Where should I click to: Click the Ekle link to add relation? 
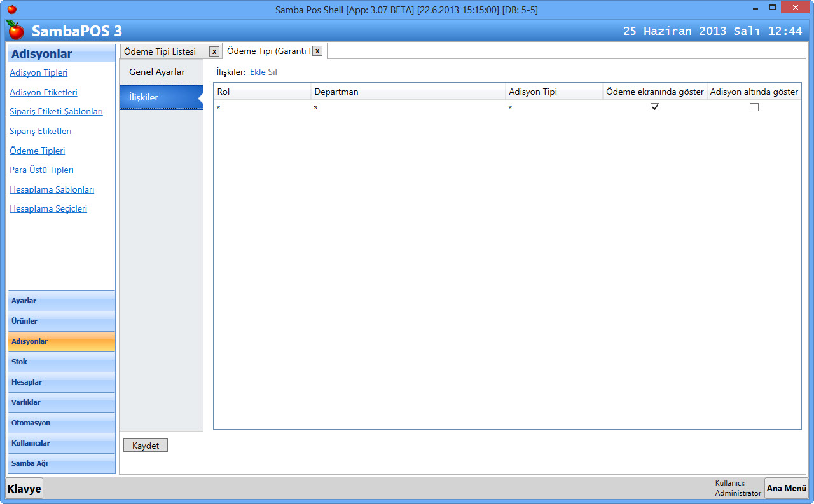pyautogui.click(x=258, y=72)
